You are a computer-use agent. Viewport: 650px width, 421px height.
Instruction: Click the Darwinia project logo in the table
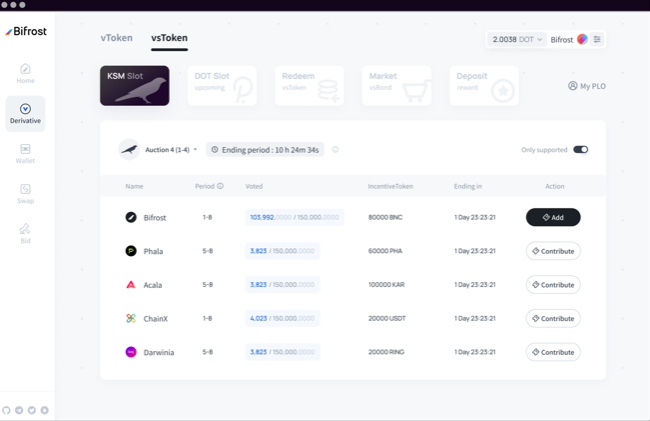pyautogui.click(x=131, y=352)
